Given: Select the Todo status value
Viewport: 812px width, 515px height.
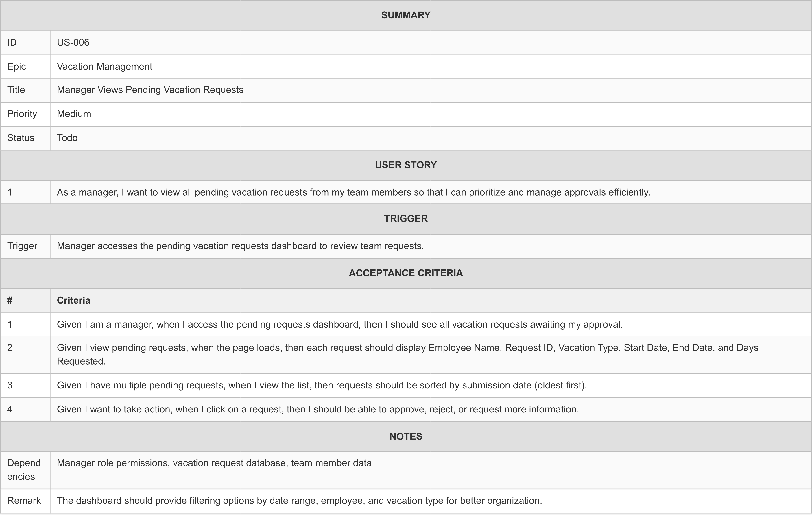Looking at the screenshot, I should (67, 137).
